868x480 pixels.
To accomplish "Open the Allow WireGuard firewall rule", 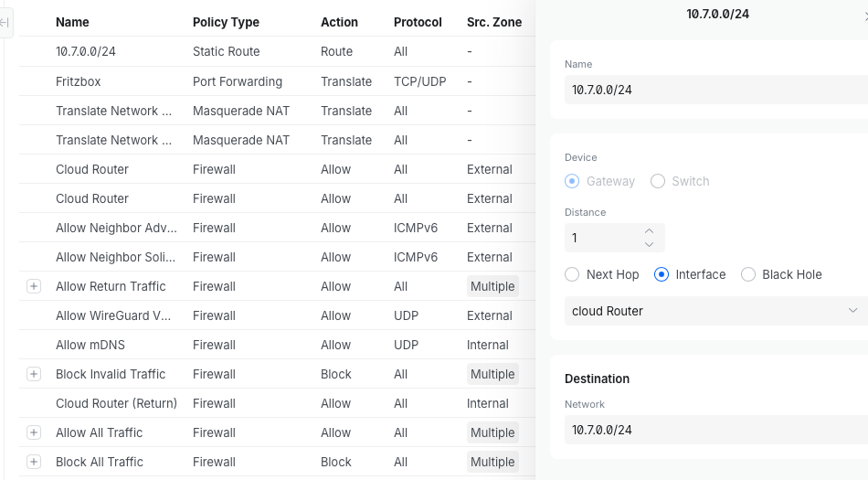I will [113, 315].
